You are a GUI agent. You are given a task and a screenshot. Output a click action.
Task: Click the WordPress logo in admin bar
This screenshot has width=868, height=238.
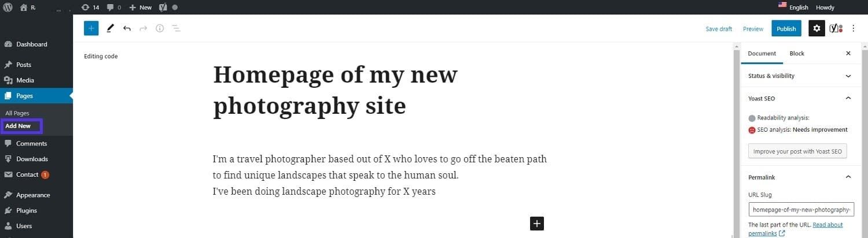coord(8,8)
